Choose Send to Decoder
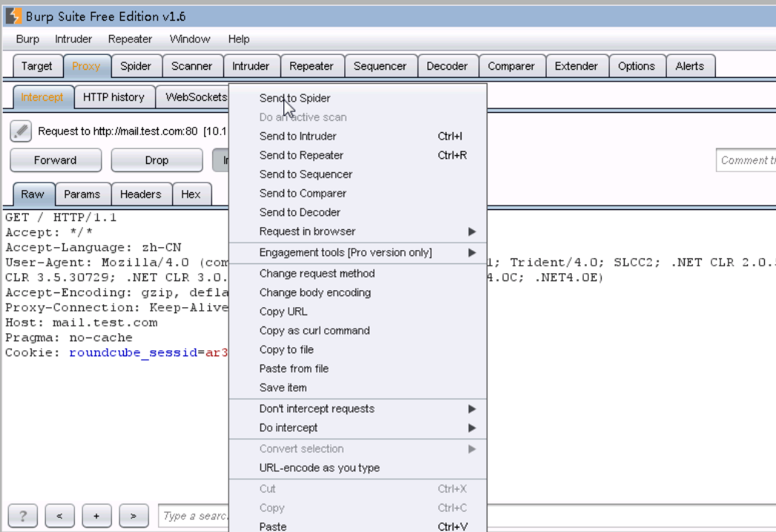The image size is (776, 532). pos(358,212)
